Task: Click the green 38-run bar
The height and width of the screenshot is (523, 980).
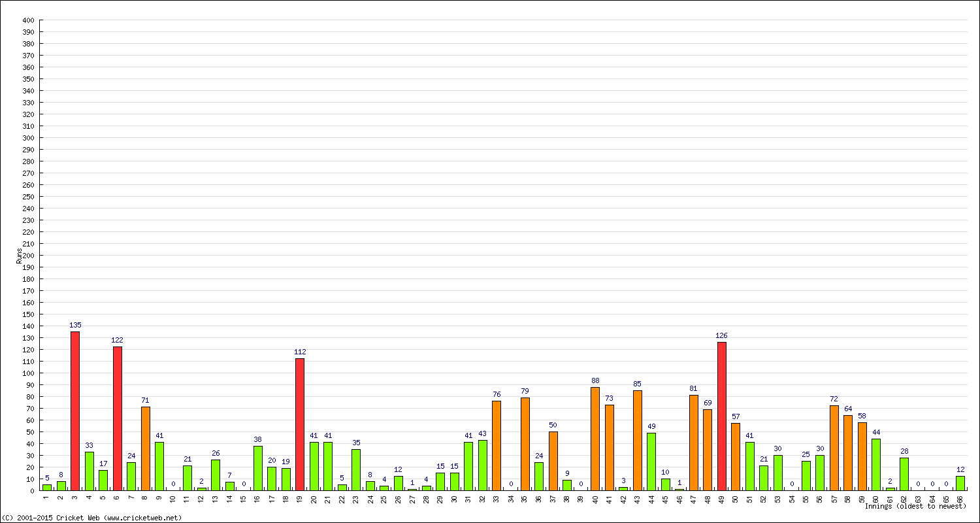Action: coord(257,468)
